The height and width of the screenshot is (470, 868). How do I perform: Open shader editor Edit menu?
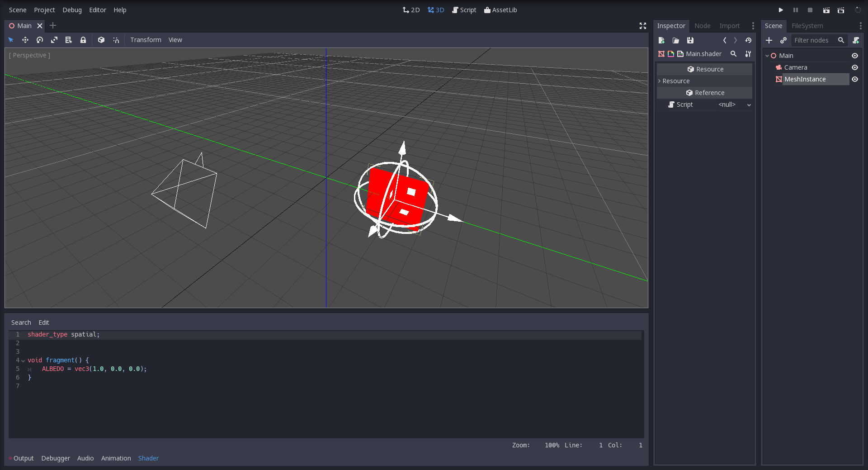pos(44,323)
